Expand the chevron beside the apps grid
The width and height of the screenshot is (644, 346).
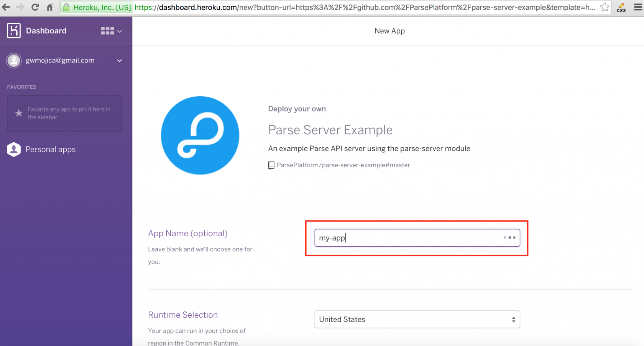119,31
